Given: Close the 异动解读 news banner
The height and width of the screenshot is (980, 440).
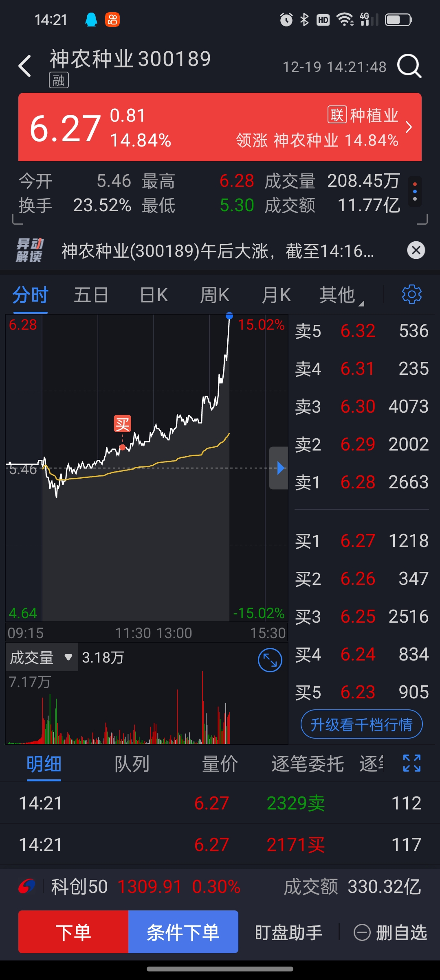Looking at the screenshot, I should [x=416, y=250].
